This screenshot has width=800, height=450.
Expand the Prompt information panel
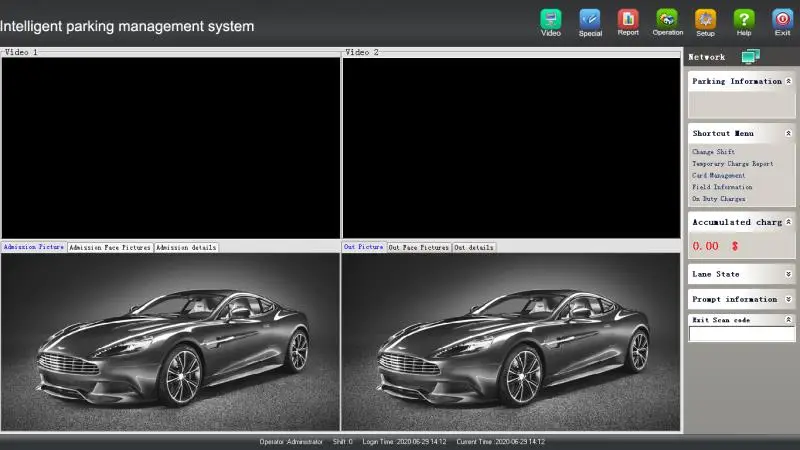coord(788,299)
